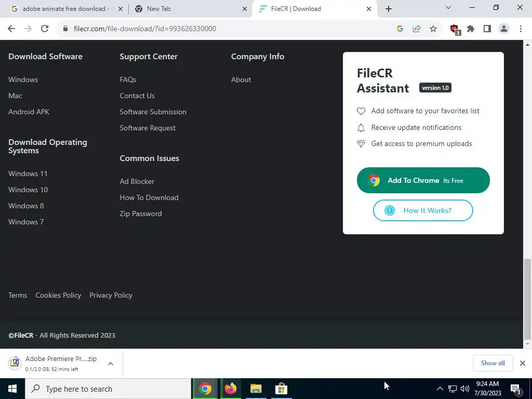
Task: Click the taskbar clock and date
Action: click(487, 389)
